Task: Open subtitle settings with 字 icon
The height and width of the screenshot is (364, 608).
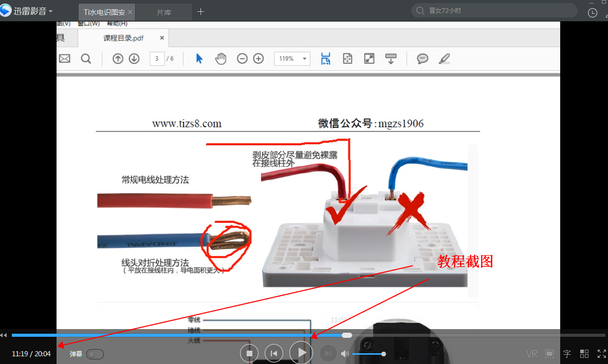Action: click(567, 354)
